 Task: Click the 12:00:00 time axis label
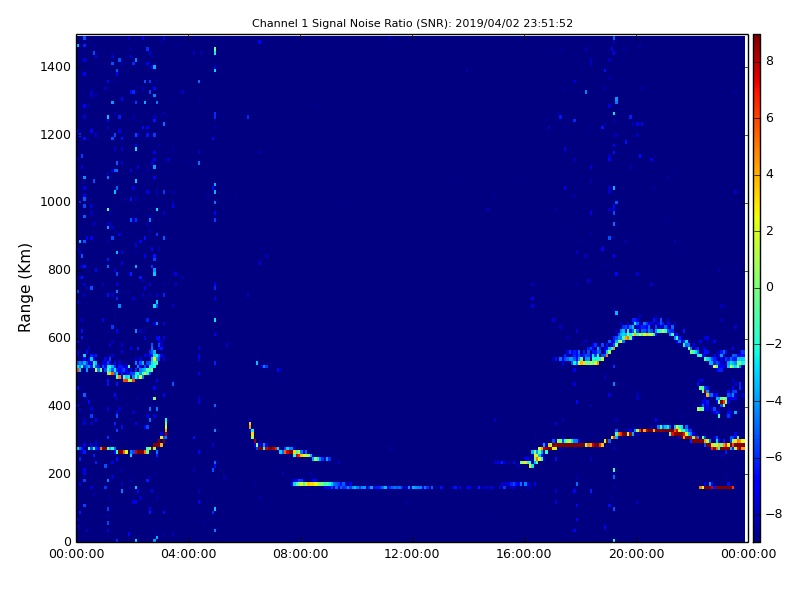pos(412,554)
